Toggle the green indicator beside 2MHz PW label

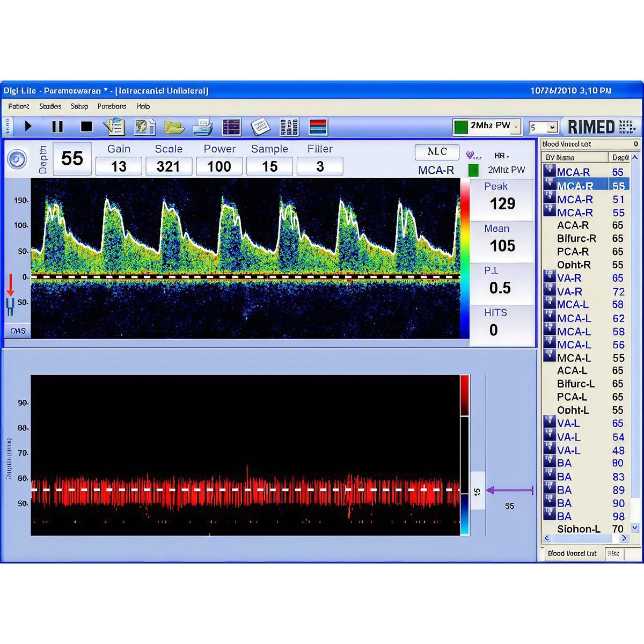point(473,171)
